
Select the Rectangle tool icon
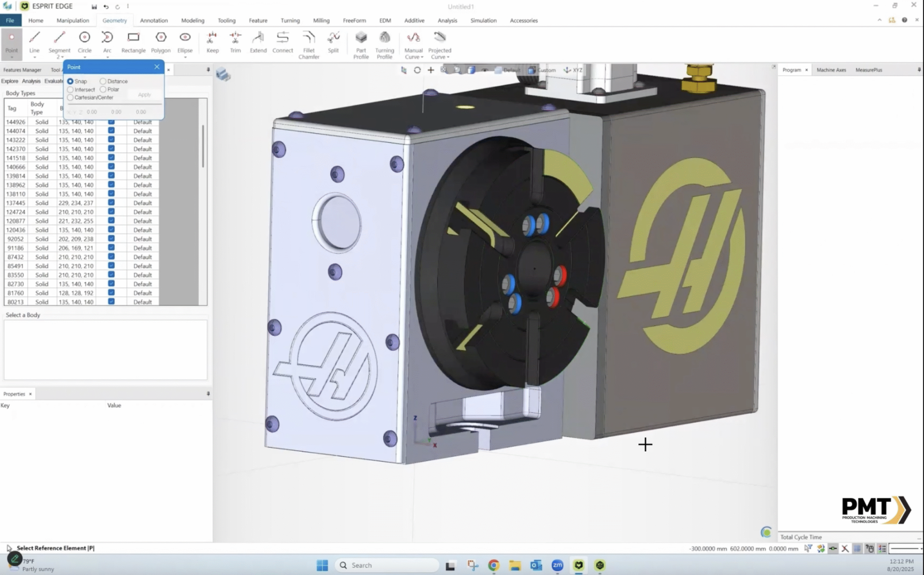tap(134, 37)
